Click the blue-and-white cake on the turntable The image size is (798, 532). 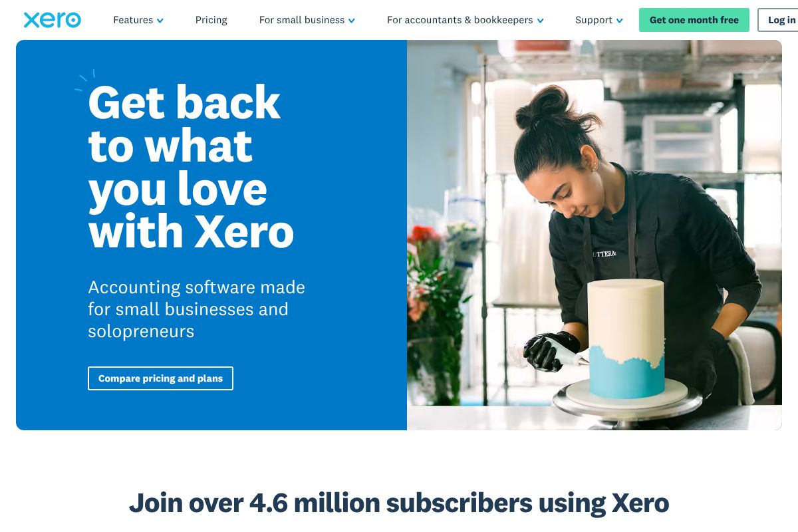point(626,339)
